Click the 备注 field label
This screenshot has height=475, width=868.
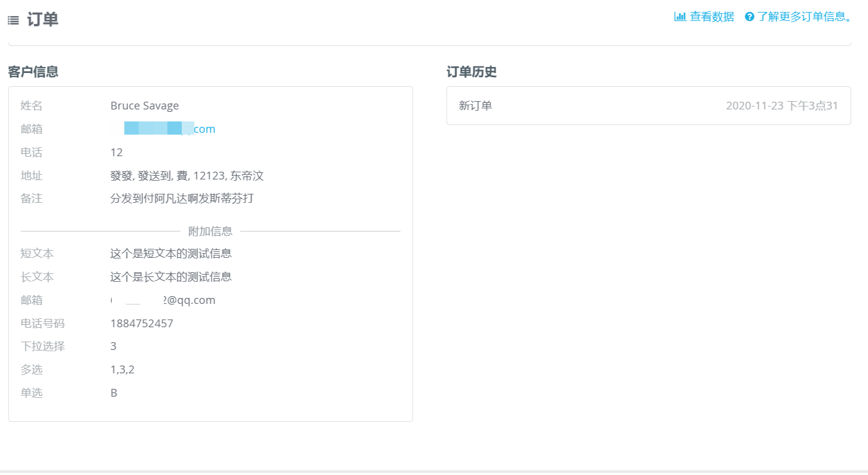[32, 199]
